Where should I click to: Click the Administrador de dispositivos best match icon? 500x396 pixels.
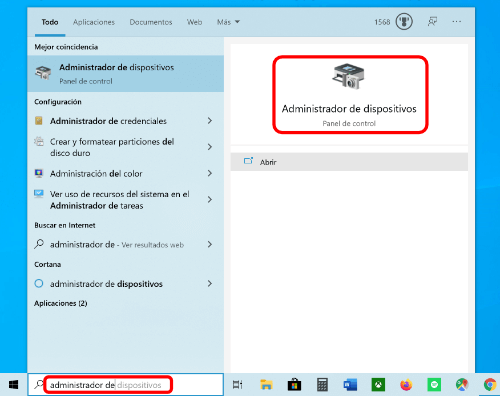(x=43, y=73)
